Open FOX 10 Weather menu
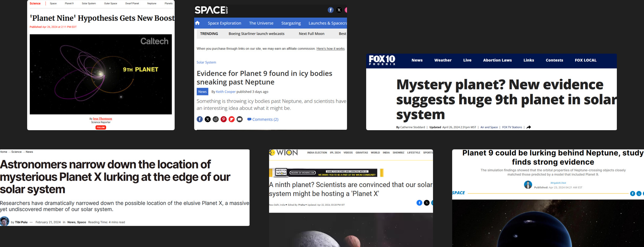644x247 pixels. [443, 60]
